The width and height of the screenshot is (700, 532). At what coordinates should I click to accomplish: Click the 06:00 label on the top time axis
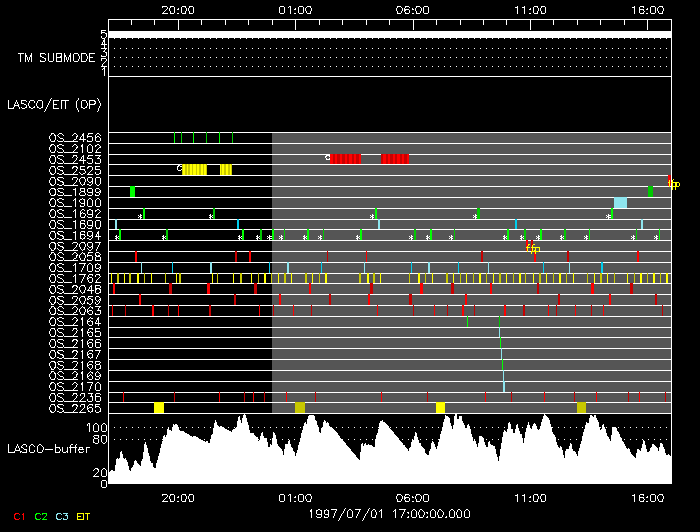[x=412, y=10]
